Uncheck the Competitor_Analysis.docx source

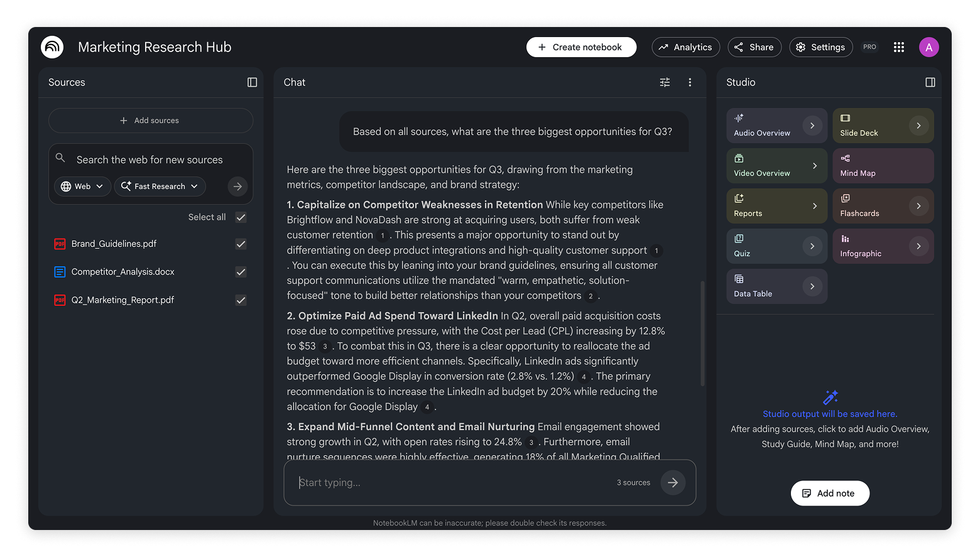241,272
